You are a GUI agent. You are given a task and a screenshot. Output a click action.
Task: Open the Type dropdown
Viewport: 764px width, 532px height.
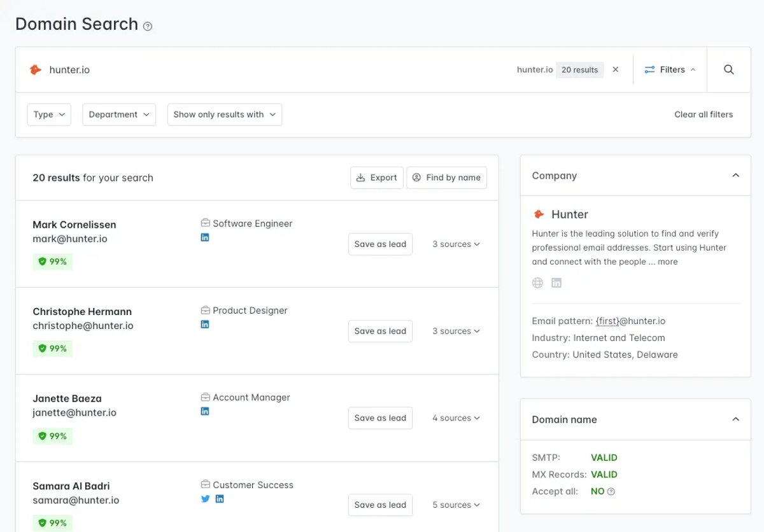click(49, 115)
